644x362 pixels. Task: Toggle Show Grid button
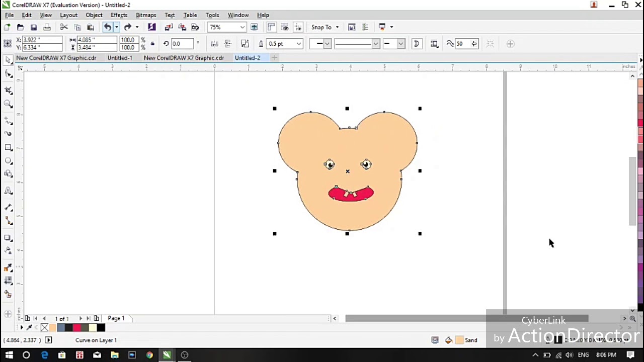[x=285, y=27]
